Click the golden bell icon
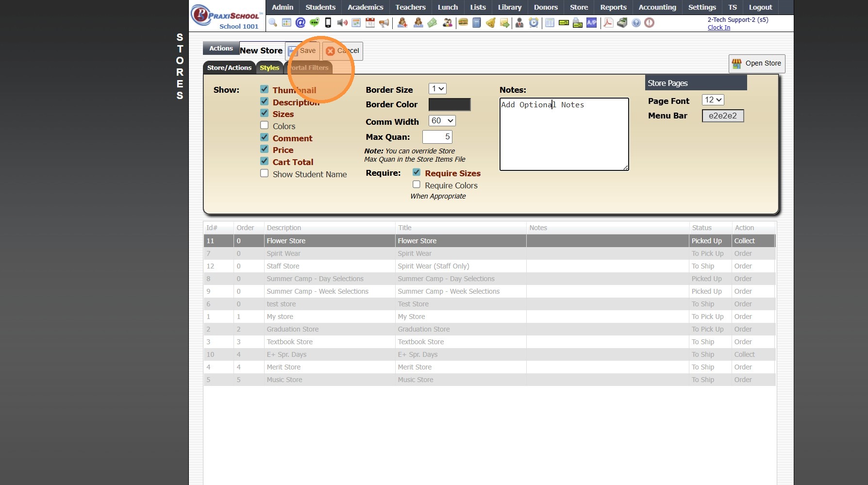This screenshot has width=868, height=485. (491, 22)
